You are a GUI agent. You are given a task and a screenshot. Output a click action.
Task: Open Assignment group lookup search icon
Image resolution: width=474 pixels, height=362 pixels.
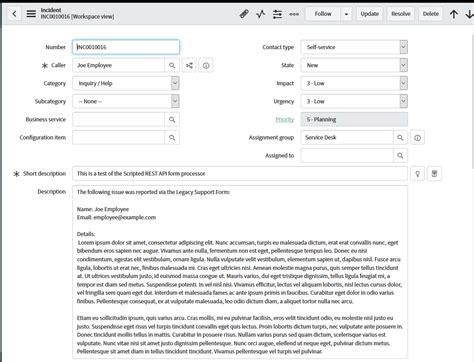pyautogui.click(x=400, y=137)
